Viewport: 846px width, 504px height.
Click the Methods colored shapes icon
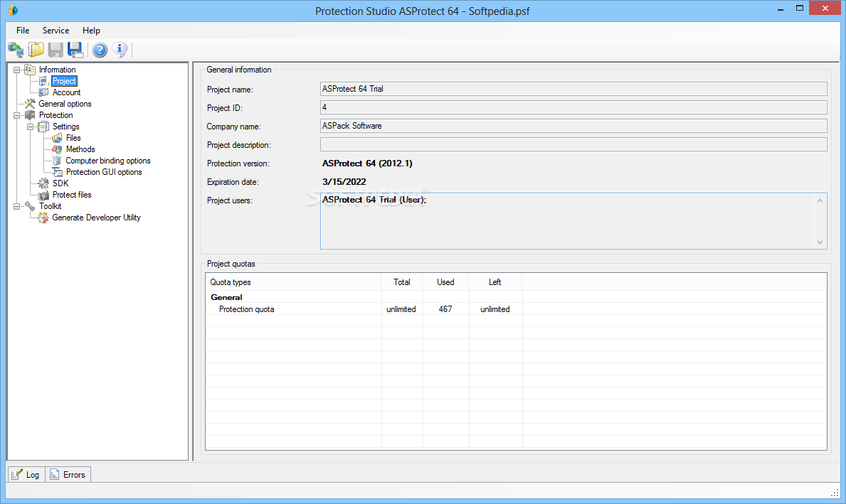click(x=57, y=149)
